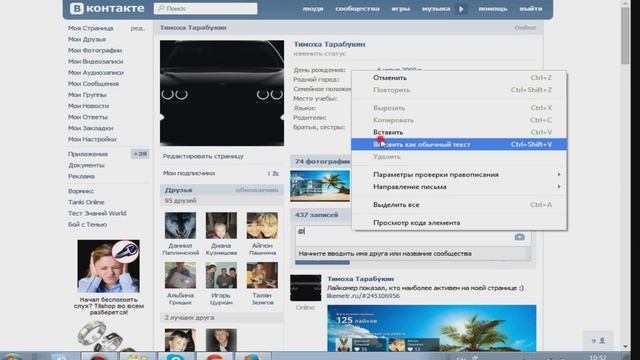Expand Параметры проверки правописания submenu
The height and width of the screenshot is (360, 640).
pyautogui.click(x=459, y=174)
